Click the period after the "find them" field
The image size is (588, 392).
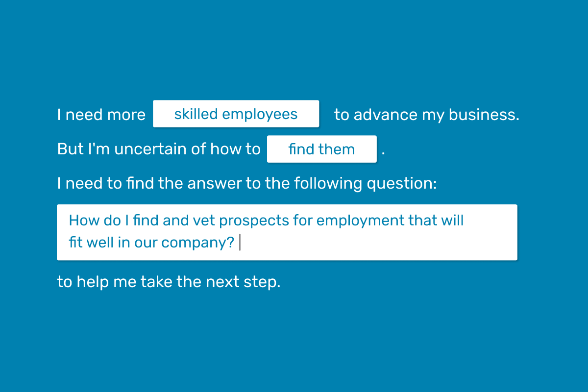pyautogui.click(x=383, y=154)
